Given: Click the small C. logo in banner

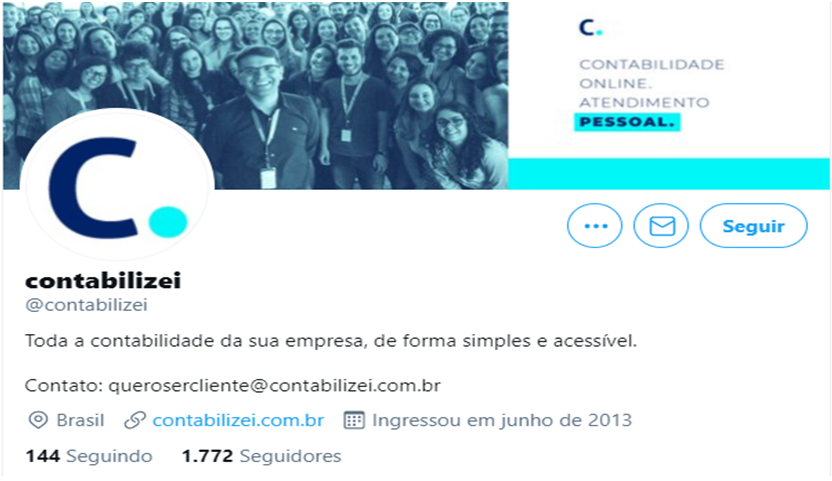Looking at the screenshot, I should [x=590, y=28].
